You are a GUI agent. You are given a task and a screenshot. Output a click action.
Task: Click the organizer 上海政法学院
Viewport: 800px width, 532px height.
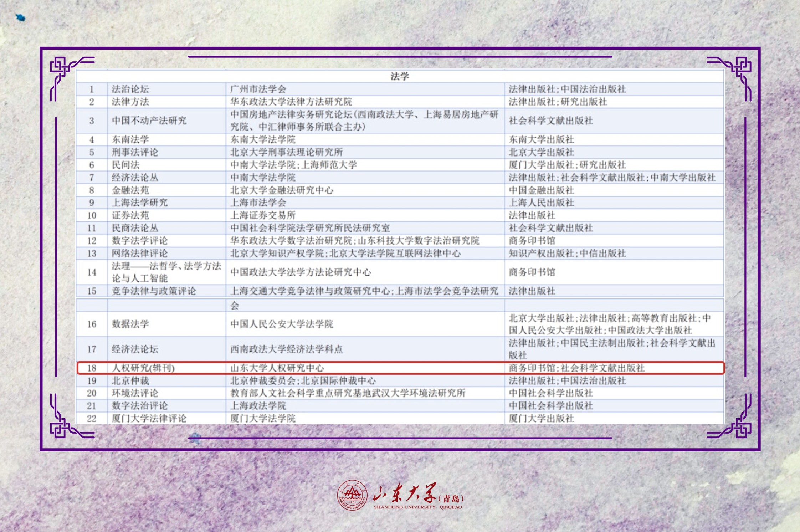pos(258,405)
